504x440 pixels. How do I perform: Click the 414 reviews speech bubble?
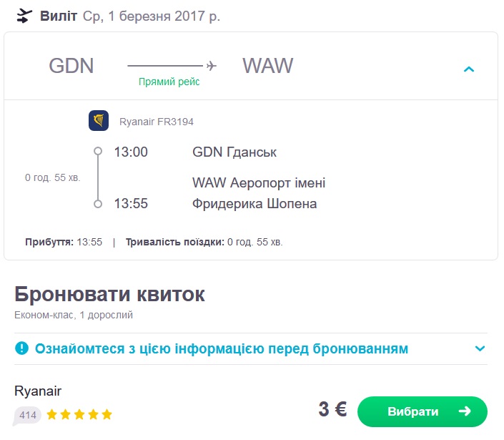tap(28, 415)
